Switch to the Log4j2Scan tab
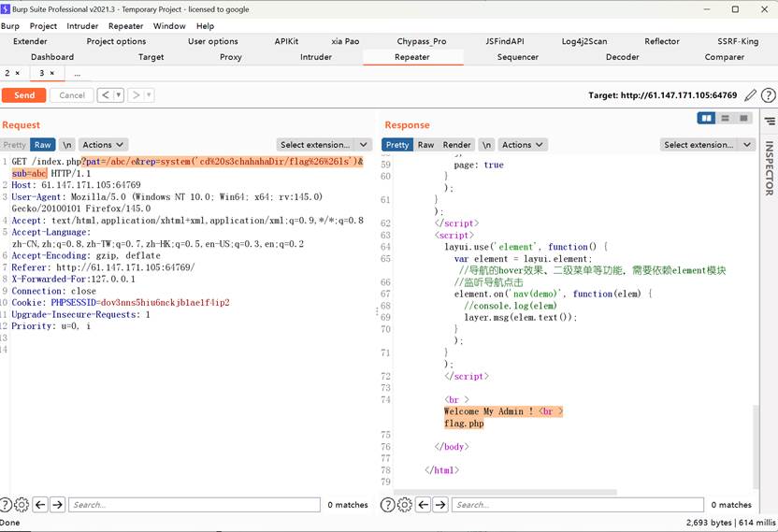This screenshot has height=532, width=778. [x=584, y=41]
